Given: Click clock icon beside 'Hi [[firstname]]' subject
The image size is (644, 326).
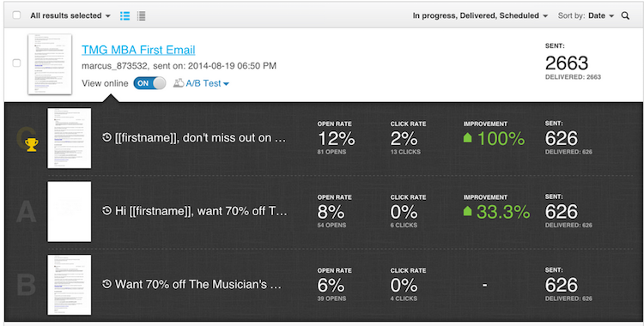Looking at the screenshot, I should coord(106,211).
